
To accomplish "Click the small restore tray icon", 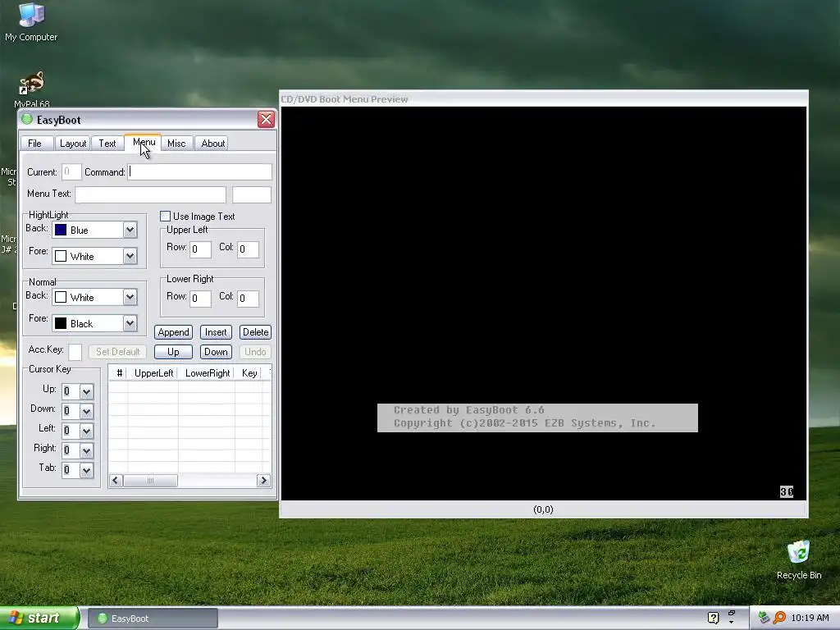I will (x=731, y=614).
